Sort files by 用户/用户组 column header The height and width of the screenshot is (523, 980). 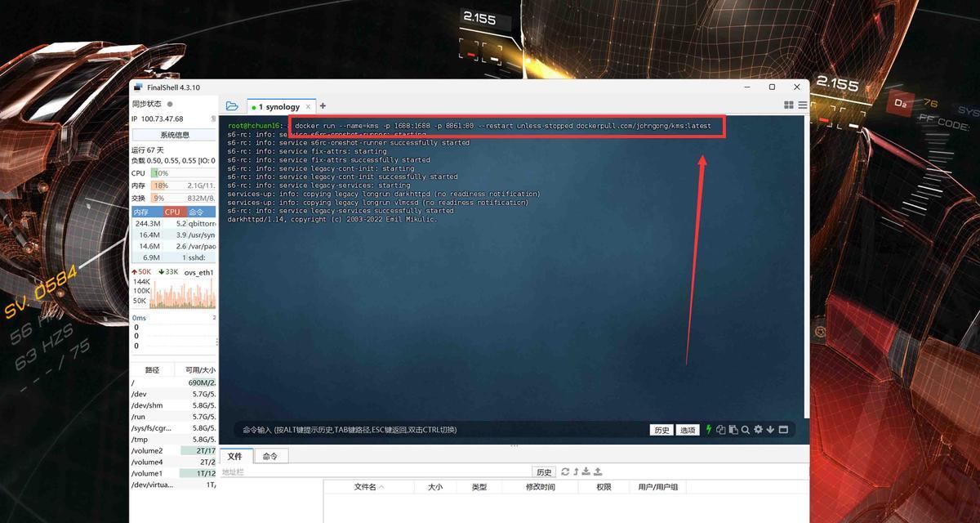tap(658, 487)
